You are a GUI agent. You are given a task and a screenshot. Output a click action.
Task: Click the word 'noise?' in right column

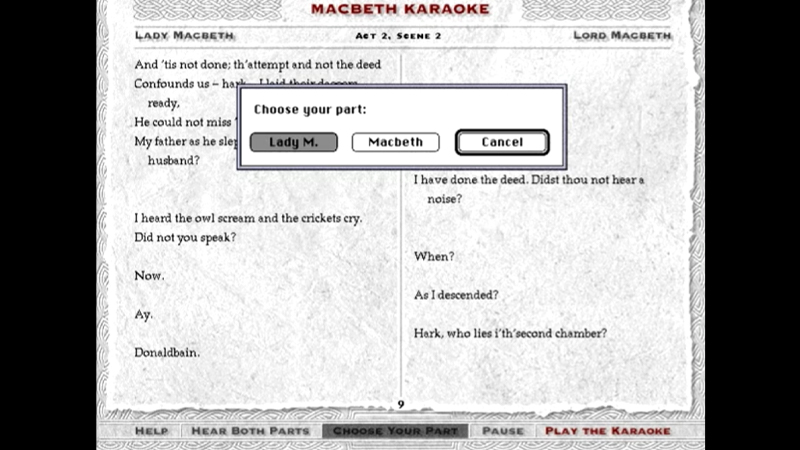point(444,199)
